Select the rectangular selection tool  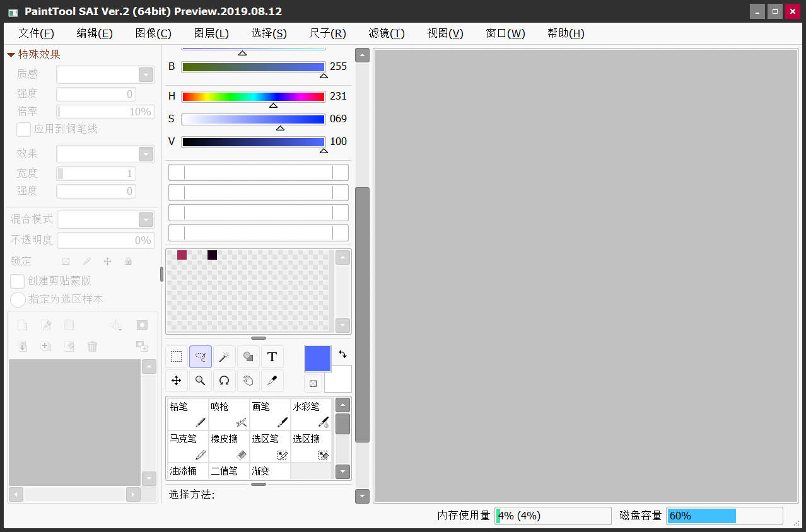(177, 357)
